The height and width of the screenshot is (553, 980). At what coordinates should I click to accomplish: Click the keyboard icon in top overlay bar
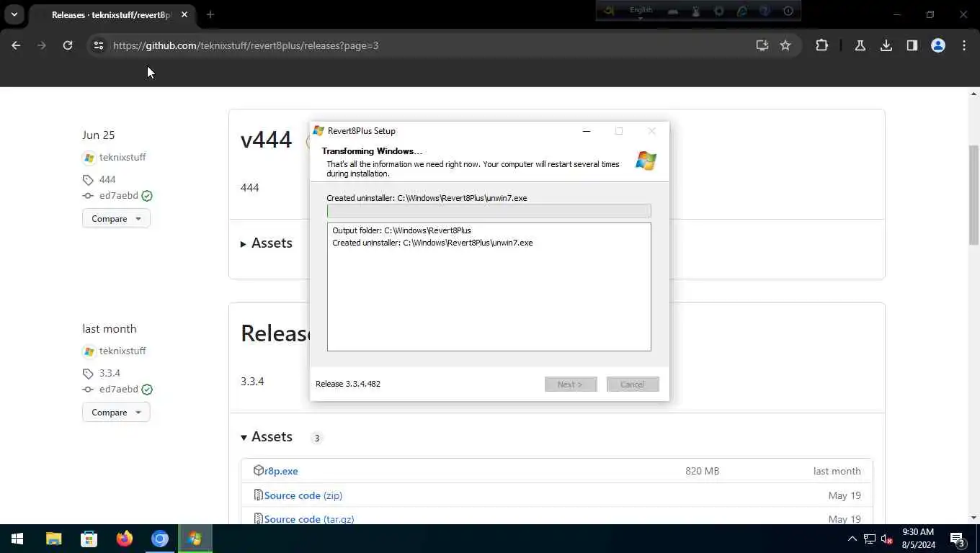click(672, 11)
